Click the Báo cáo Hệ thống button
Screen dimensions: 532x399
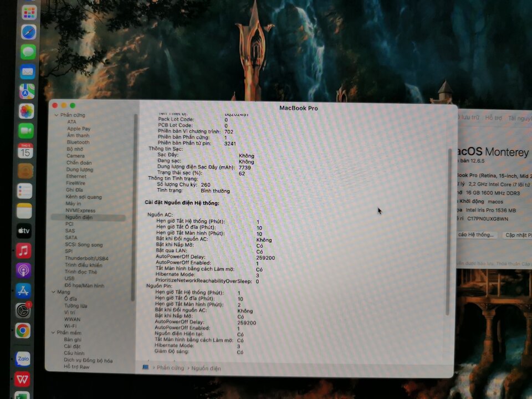tap(475, 235)
